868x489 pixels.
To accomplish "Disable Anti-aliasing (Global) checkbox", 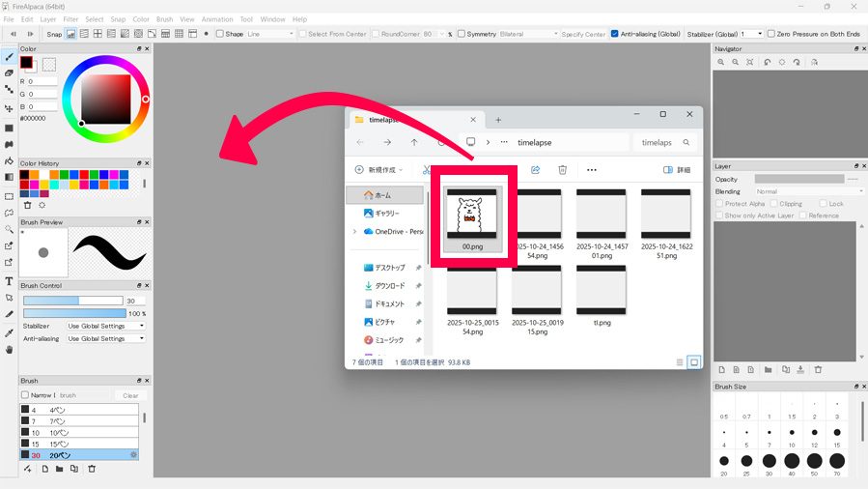I will coord(615,34).
